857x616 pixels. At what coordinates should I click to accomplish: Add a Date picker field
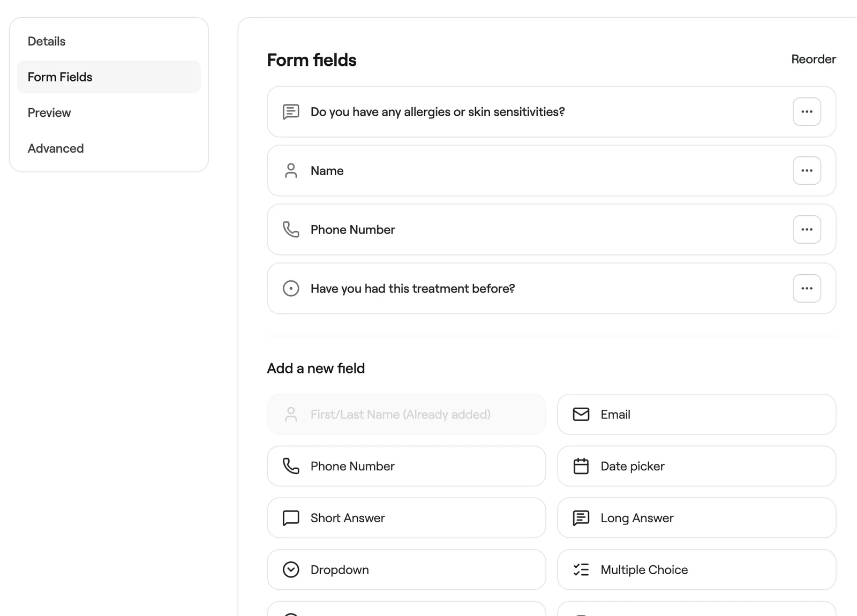tap(696, 466)
